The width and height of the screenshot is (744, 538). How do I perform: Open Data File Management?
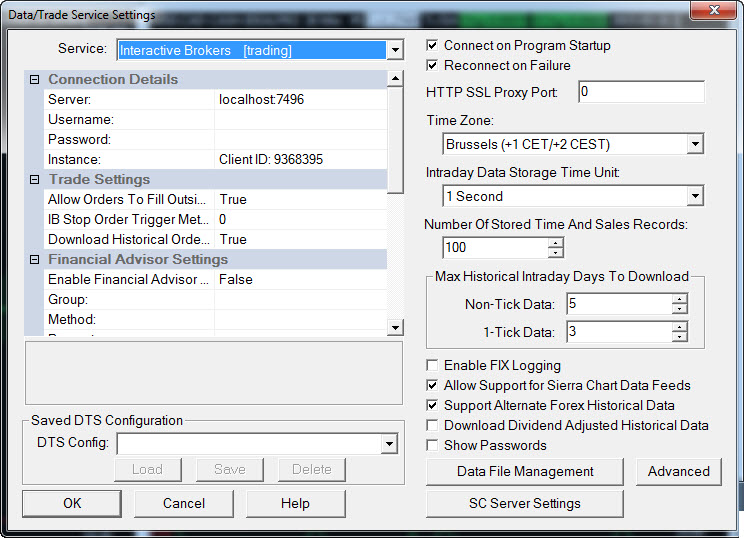(x=525, y=472)
